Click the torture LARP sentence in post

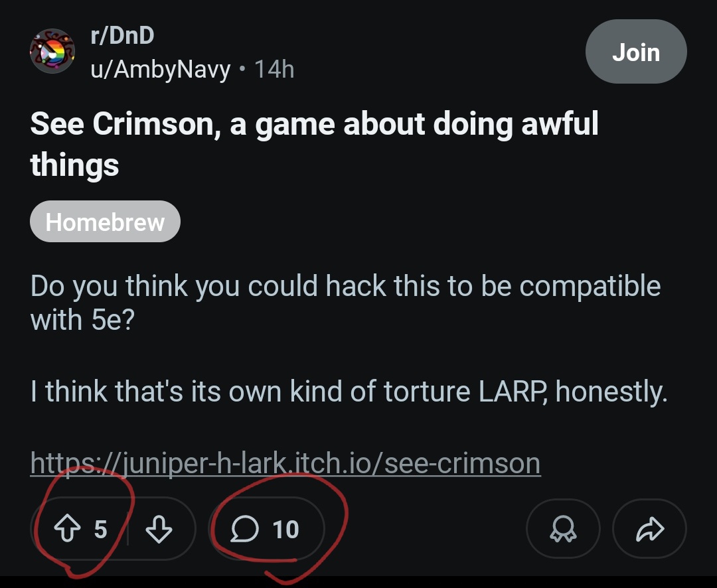point(348,392)
